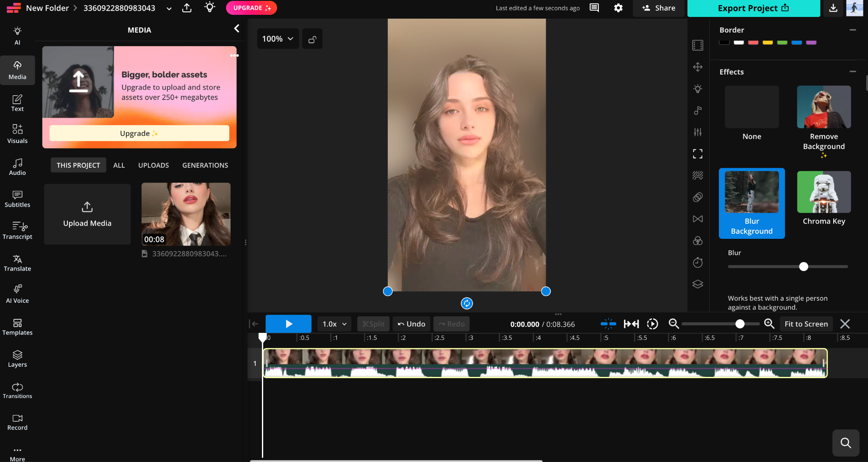Image resolution: width=868 pixels, height=462 pixels.
Task: Select the uploaded video thumbnail 00:08
Action: (x=186, y=214)
